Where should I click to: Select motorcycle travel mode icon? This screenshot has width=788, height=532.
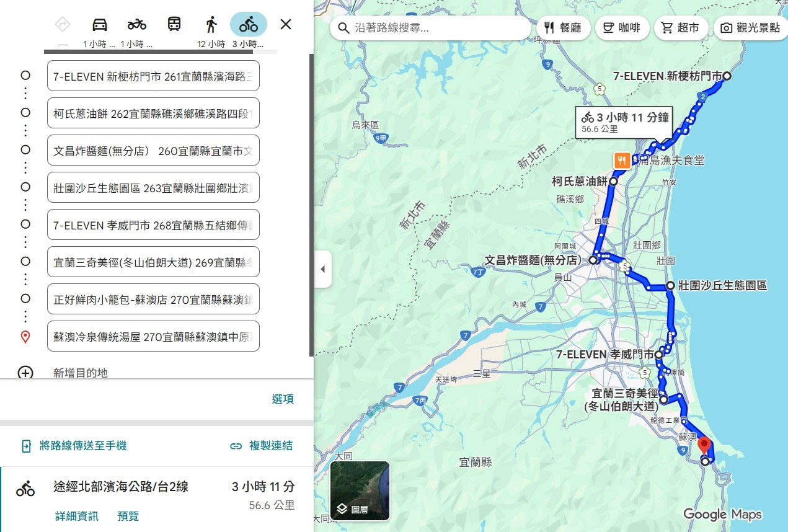137,25
